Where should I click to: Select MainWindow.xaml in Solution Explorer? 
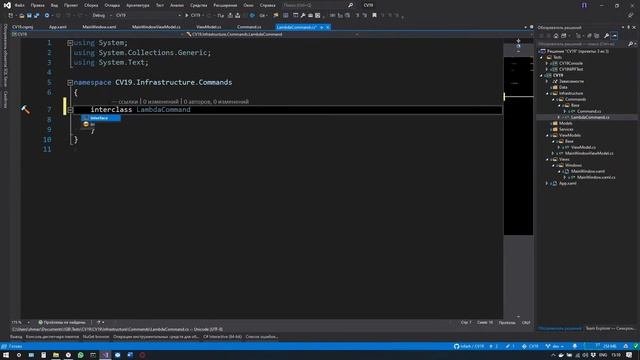click(x=588, y=171)
